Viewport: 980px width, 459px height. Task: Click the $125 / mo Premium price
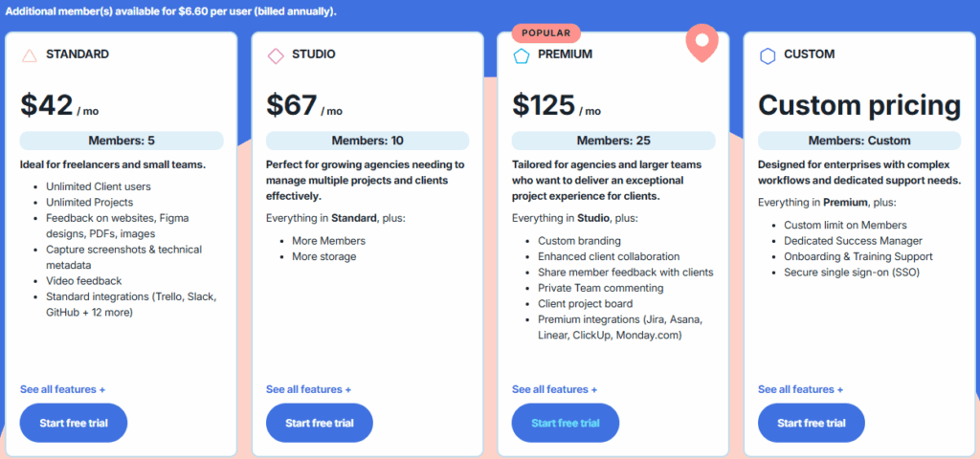[557, 105]
